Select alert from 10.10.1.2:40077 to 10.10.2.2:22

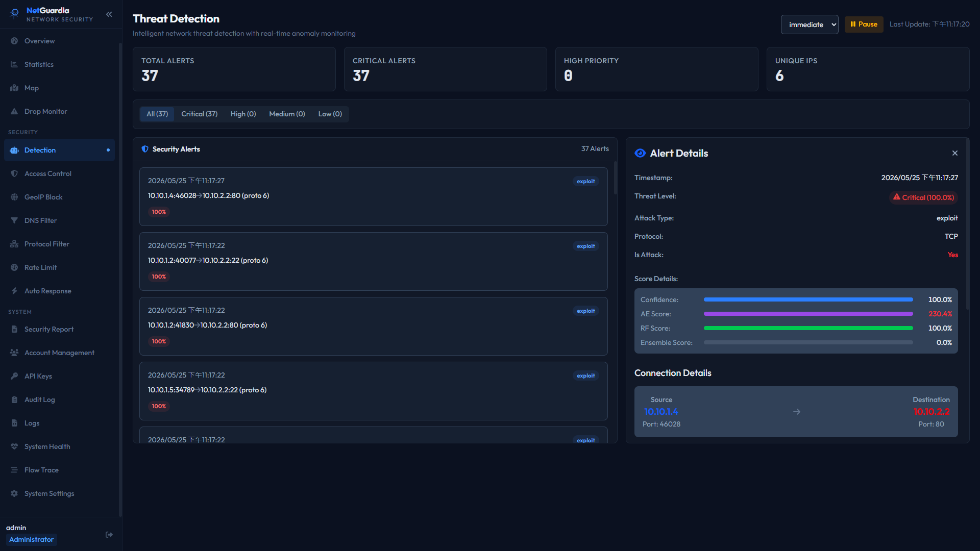pos(374,261)
